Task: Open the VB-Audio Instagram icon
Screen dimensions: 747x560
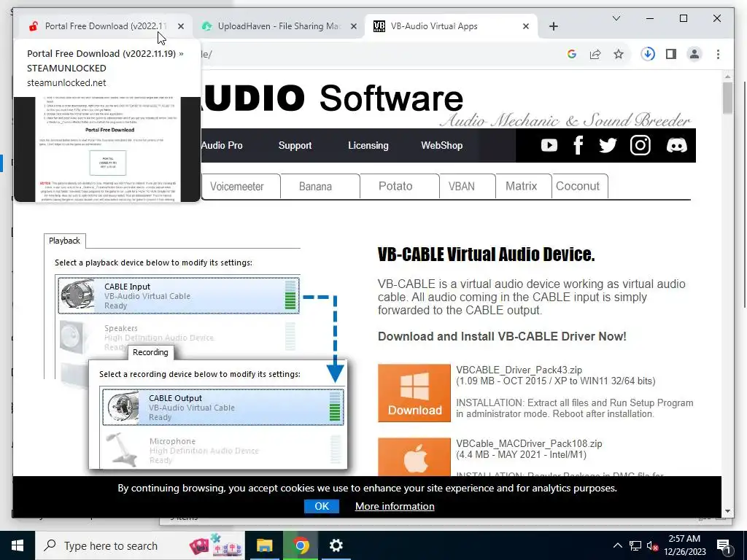Action: 640,145
